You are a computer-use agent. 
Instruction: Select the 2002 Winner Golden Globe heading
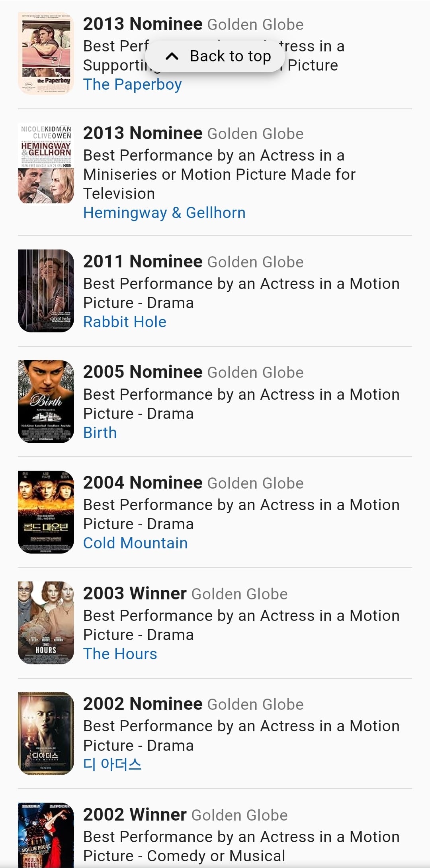pos(185,815)
